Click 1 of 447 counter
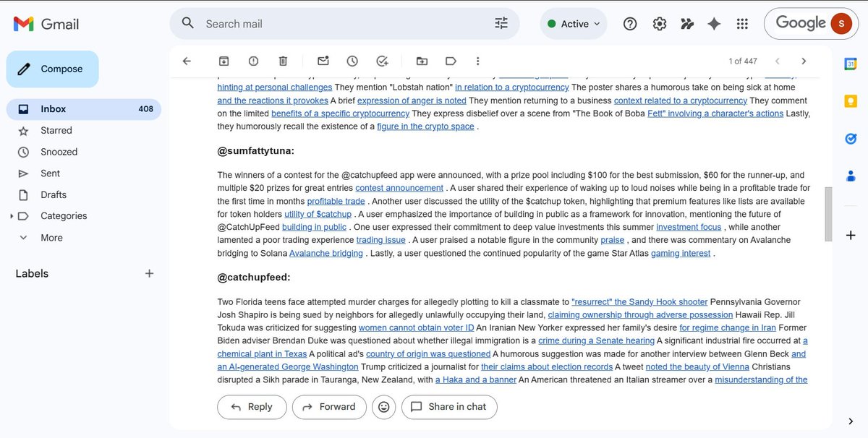868x438 pixels. point(743,61)
